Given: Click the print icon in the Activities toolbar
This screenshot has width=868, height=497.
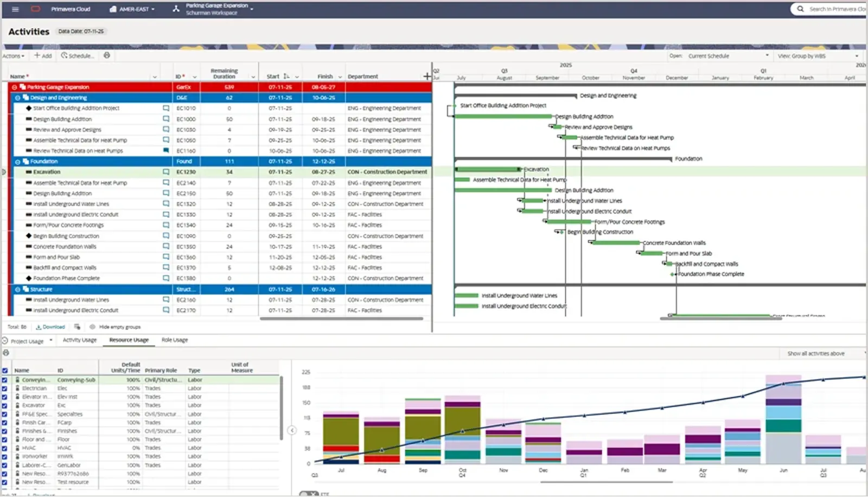Looking at the screenshot, I should pyautogui.click(x=107, y=56).
